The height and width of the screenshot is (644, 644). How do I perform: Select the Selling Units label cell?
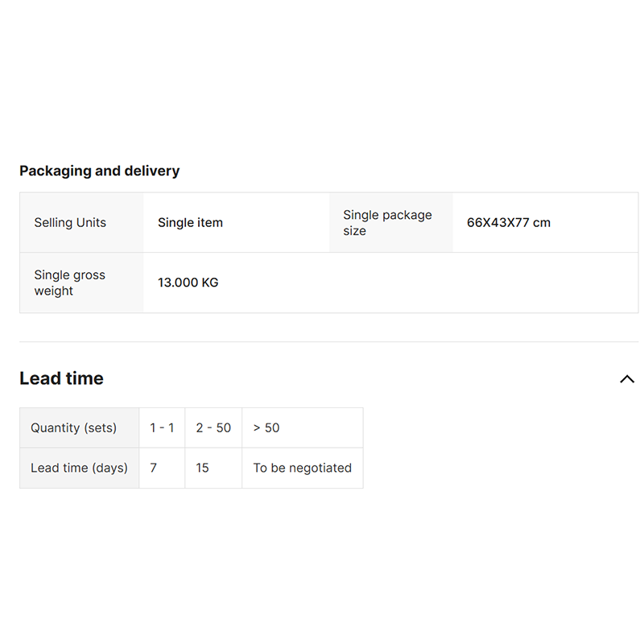point(70,223)
